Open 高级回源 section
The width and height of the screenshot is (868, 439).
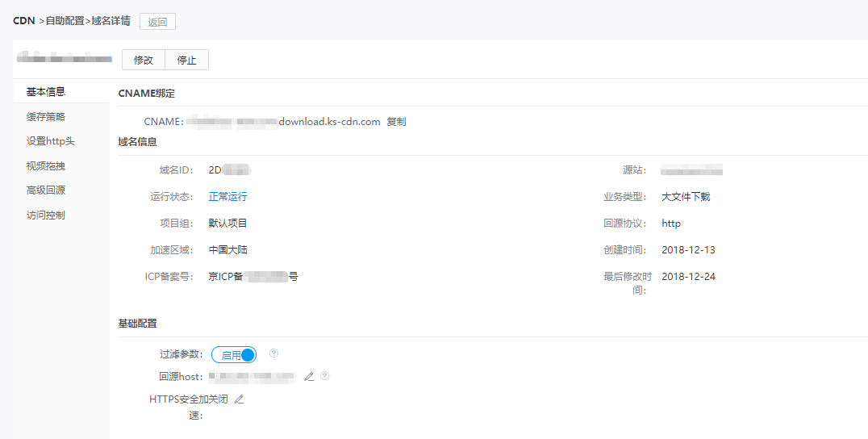point(46,190)
